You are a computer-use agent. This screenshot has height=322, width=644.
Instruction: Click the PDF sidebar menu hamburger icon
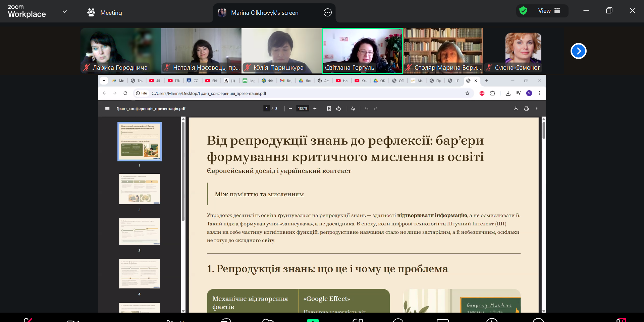[107, 109]
